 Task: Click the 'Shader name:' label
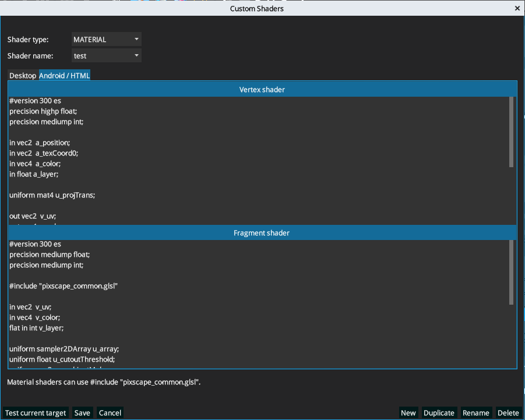click(30, 55)
